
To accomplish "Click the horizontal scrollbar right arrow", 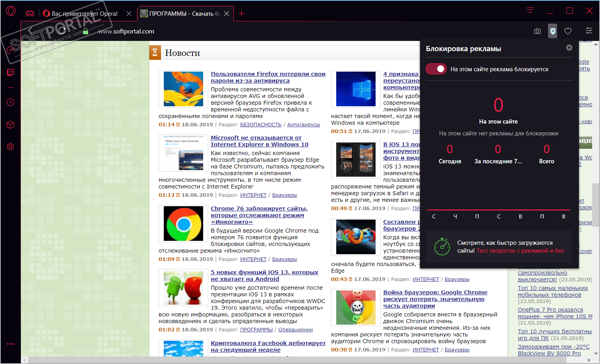I will pos(589,360).
